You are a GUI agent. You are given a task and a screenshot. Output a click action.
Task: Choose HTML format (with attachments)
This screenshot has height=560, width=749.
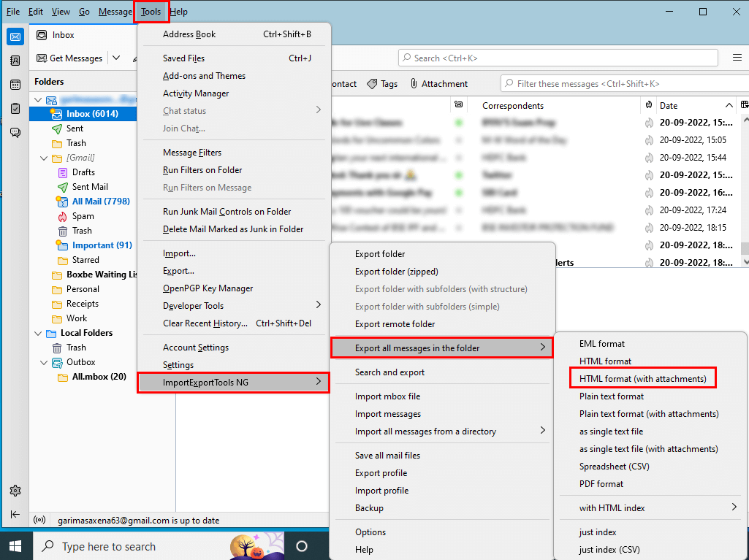[643, 379]
